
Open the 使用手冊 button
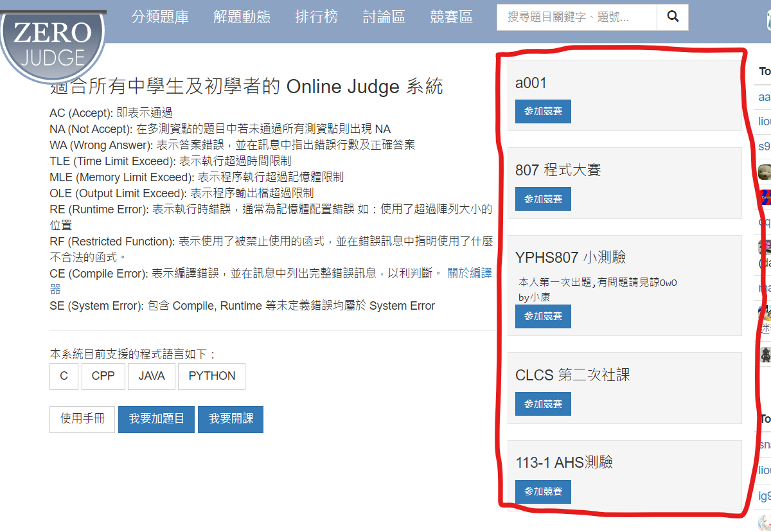point(82,419)
